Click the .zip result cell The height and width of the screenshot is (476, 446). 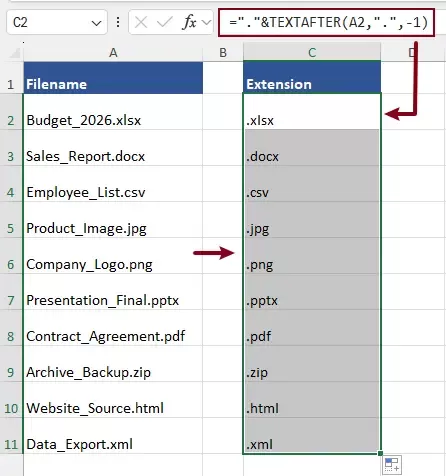coord(312,364)
